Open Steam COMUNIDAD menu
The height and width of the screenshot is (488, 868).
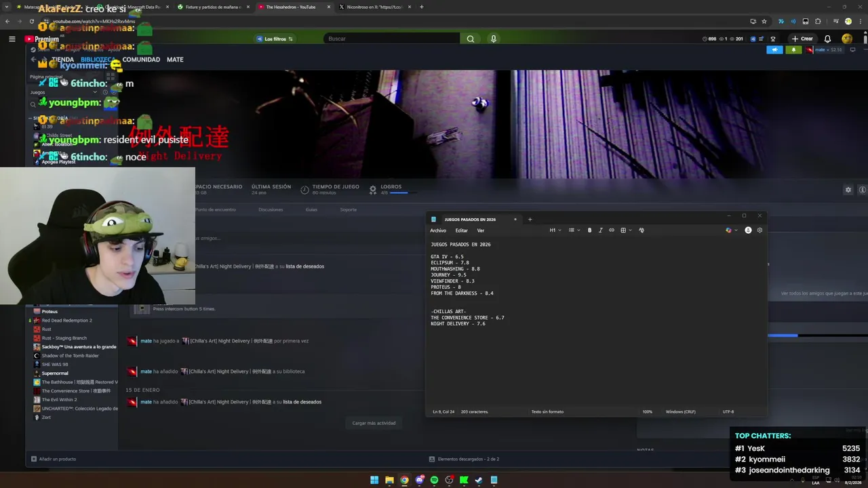pos(141,60)
